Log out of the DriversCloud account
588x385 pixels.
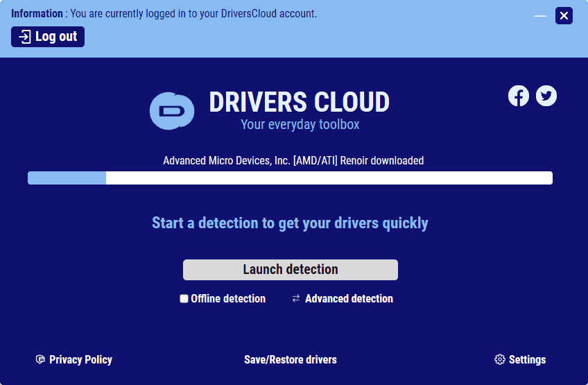pyautogui.click(x=48, y=37)
